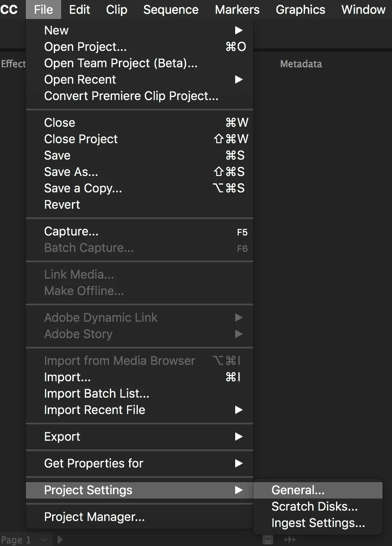Open Scratch Disks... settings
This screenshot has width=392, height=546.
coord(318,506)
